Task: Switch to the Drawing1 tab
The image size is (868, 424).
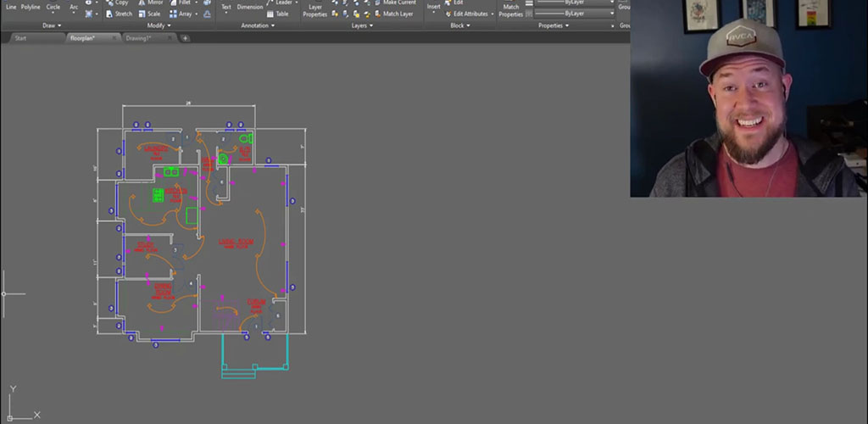Action: 140,38
